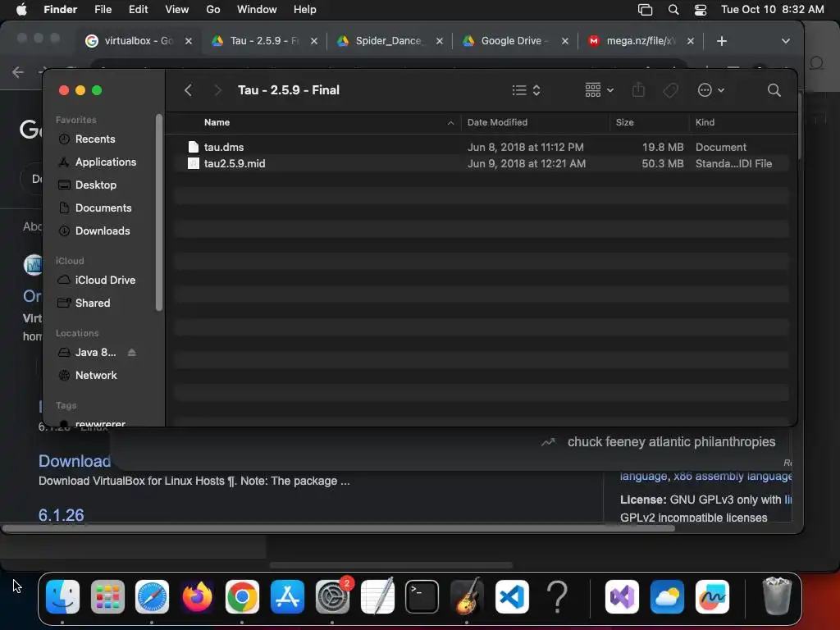Go forward in Finder window
This screenshot has width=840, height=630.
[217, 90]
